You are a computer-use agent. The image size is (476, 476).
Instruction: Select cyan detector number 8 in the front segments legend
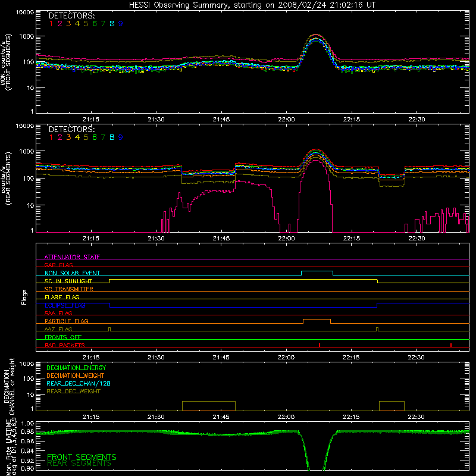click(112, 24)
